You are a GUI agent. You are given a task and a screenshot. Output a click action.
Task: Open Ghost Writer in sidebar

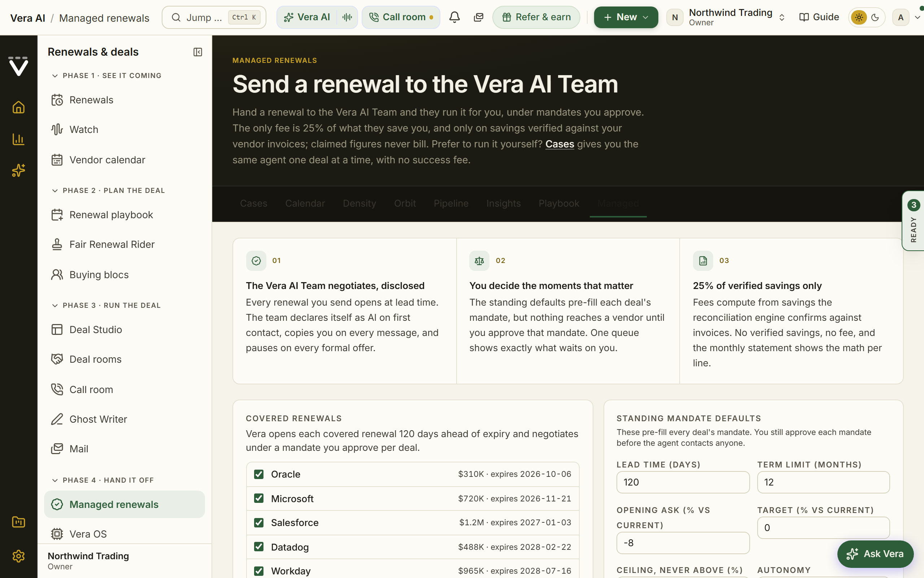click(x=125, y=419)
